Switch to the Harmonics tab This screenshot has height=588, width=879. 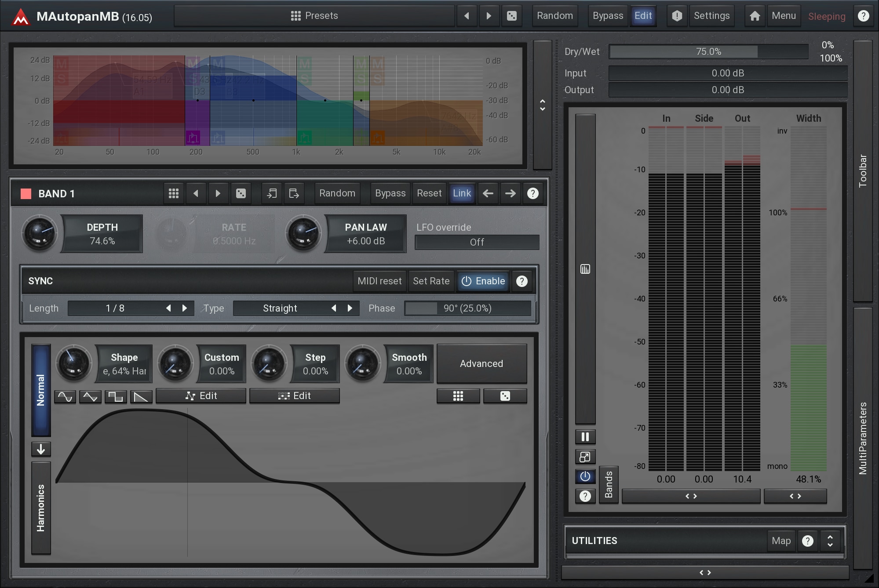[x=41, y=508]
